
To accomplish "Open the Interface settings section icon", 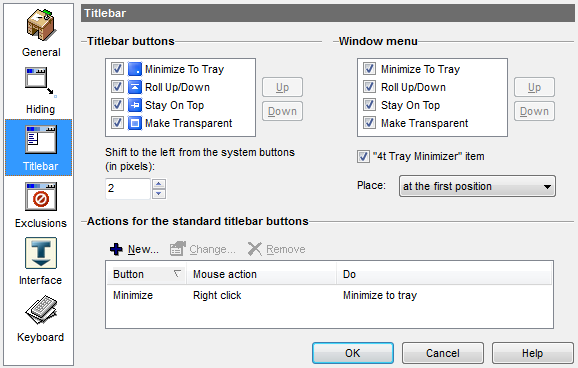I will (x=41, y=253).
